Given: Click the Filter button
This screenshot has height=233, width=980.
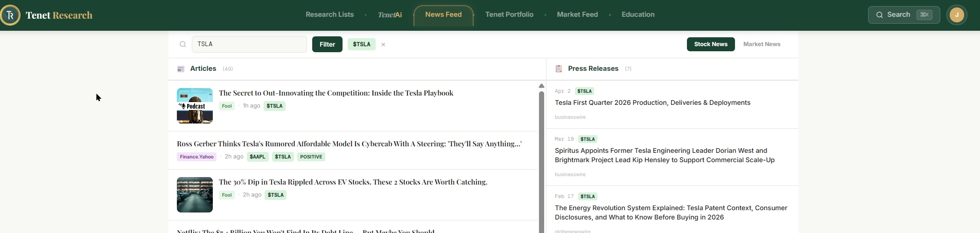Looking at the screenshot, I should (x=327, y=44).
